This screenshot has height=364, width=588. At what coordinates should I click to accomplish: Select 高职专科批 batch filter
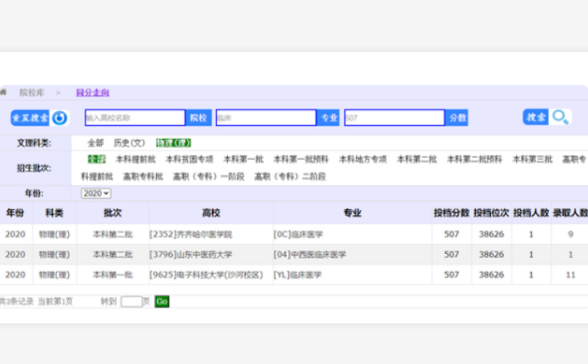[143, 176]
